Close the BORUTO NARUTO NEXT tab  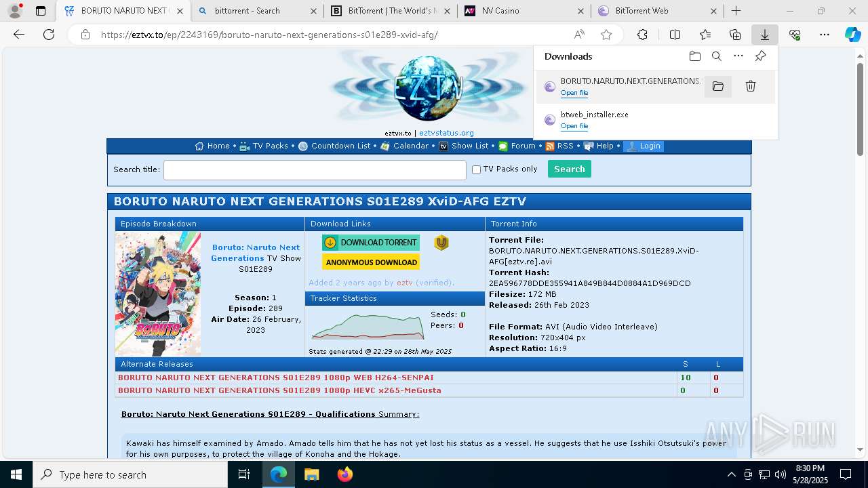click(x=179, y=11)
